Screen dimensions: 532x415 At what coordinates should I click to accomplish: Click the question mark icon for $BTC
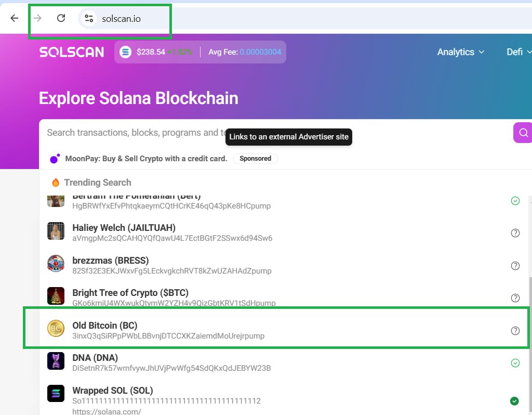pyautogui.click(x=515, y=298)
